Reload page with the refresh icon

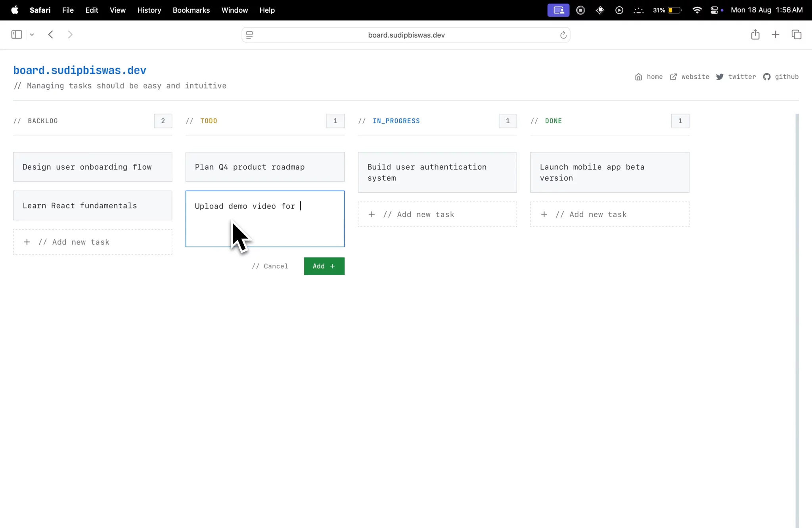563,35
